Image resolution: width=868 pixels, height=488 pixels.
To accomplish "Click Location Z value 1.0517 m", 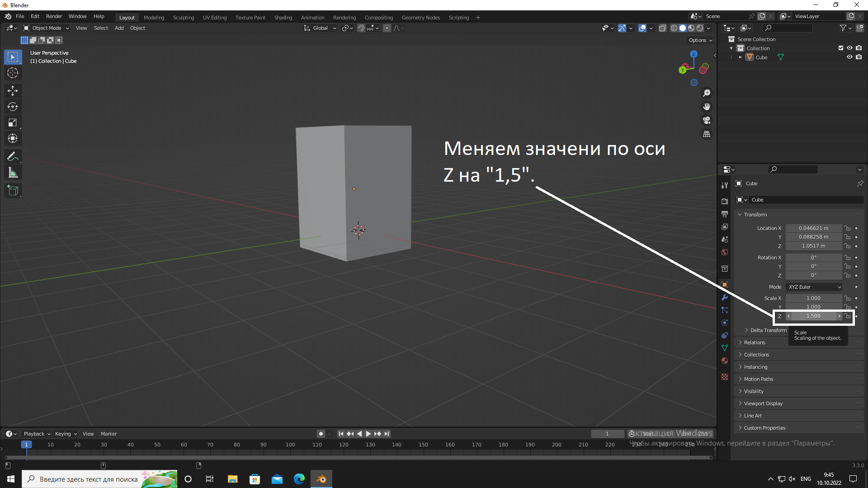I will click(814, 246).
